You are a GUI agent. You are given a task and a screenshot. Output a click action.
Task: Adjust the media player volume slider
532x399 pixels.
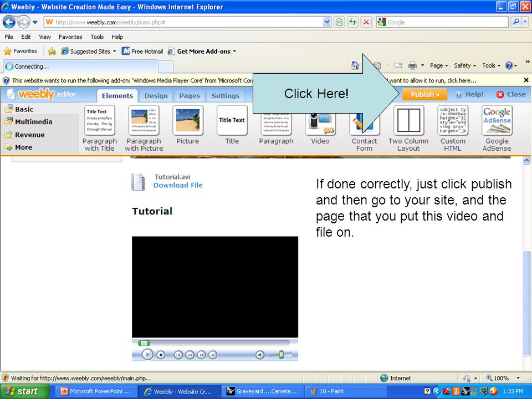coord(281,355)
